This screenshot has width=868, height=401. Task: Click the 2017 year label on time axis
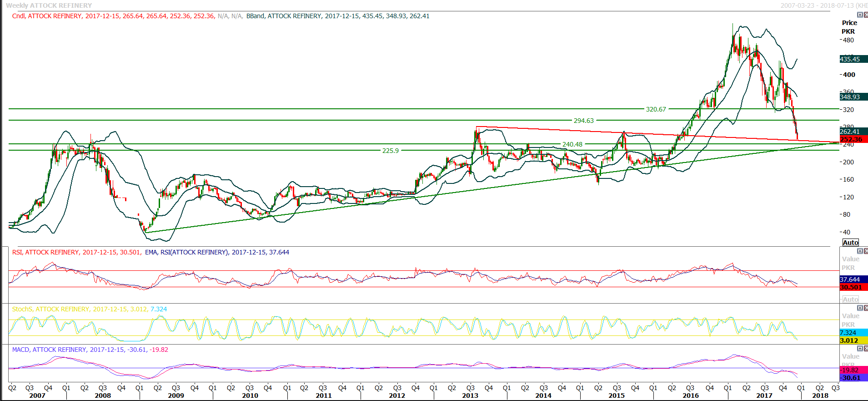(764, 396)
